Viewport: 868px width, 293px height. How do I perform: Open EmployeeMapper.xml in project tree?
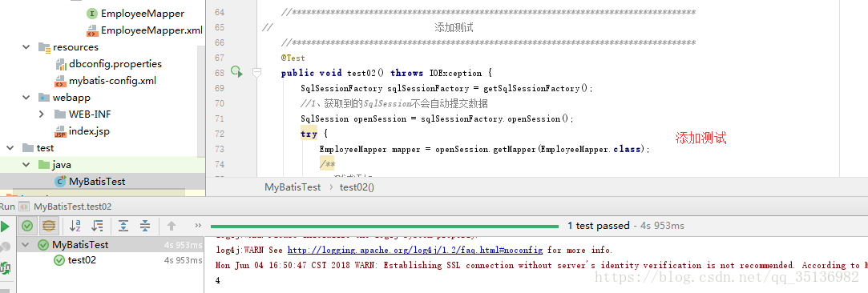[x=151, y=30]
